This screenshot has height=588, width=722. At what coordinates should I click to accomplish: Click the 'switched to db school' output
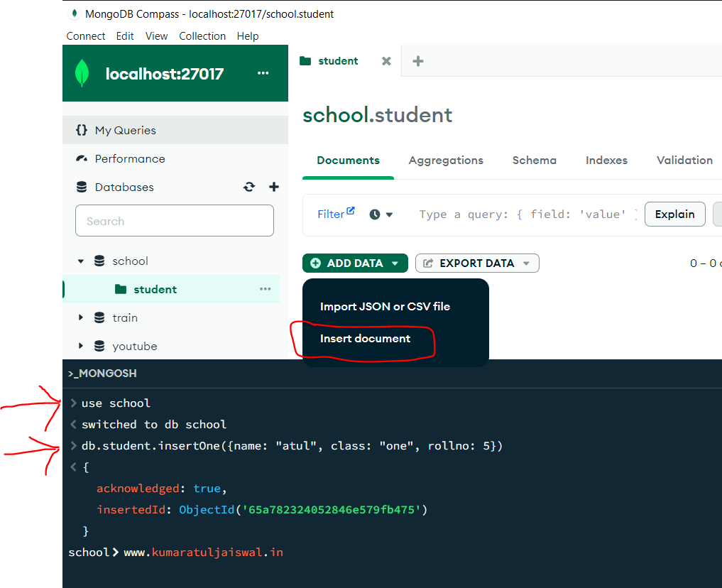(x=154, y=424)
